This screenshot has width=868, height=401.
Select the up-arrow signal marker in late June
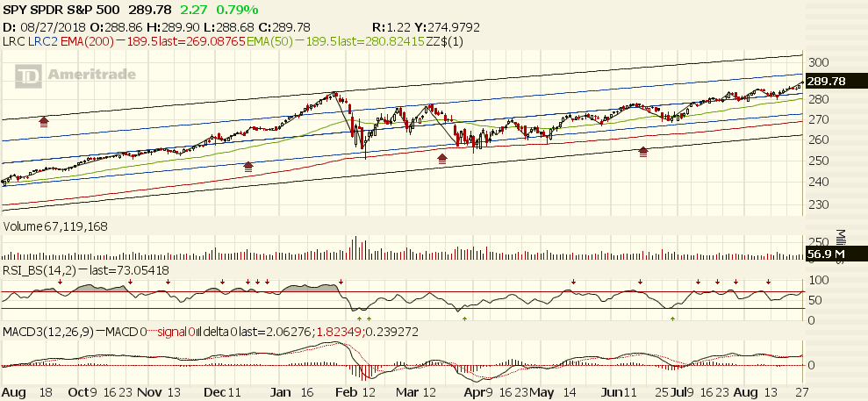[644, 151]
